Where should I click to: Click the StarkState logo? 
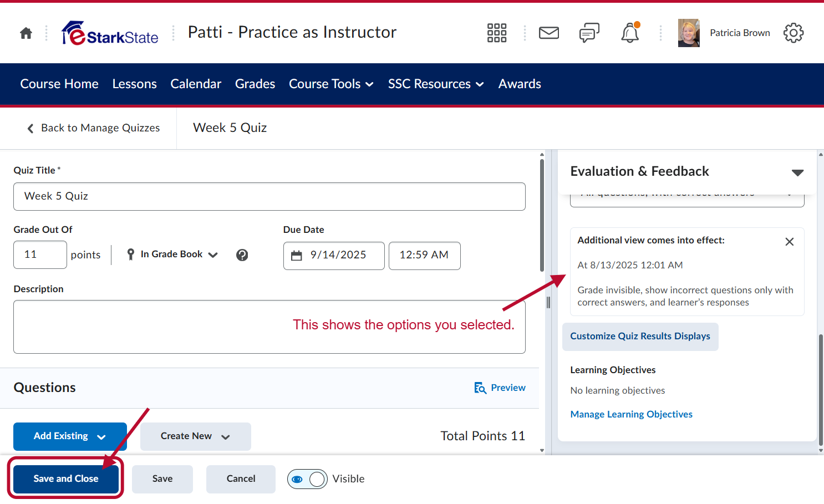point(110,33)
